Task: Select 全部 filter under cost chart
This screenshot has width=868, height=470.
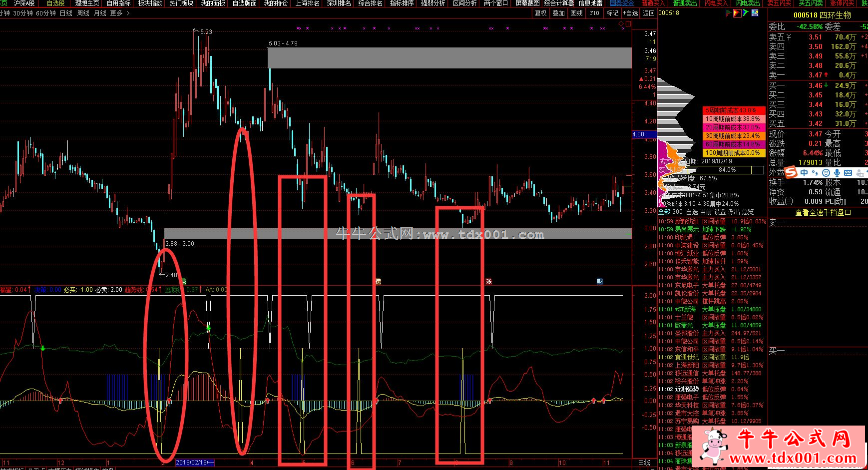Action: point(664,212)
